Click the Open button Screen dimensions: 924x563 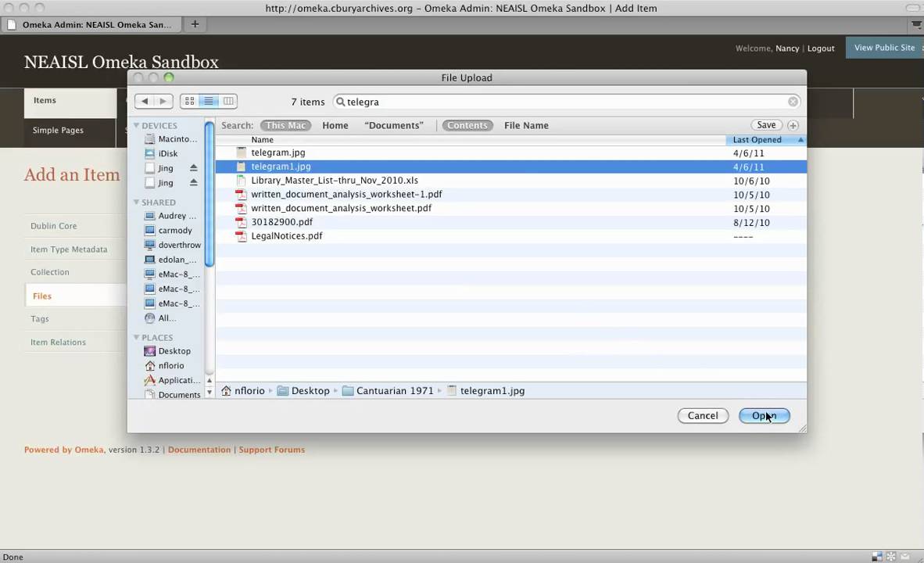[765, 416]
